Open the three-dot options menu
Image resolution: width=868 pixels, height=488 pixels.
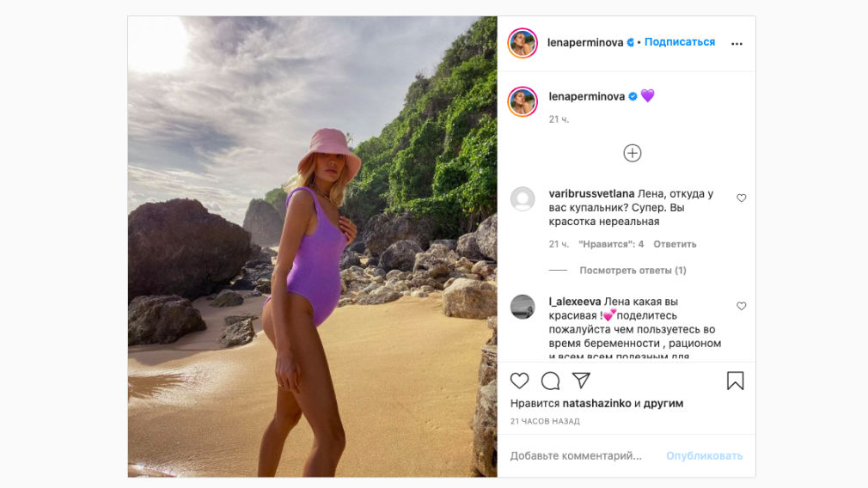click(737, 44)
